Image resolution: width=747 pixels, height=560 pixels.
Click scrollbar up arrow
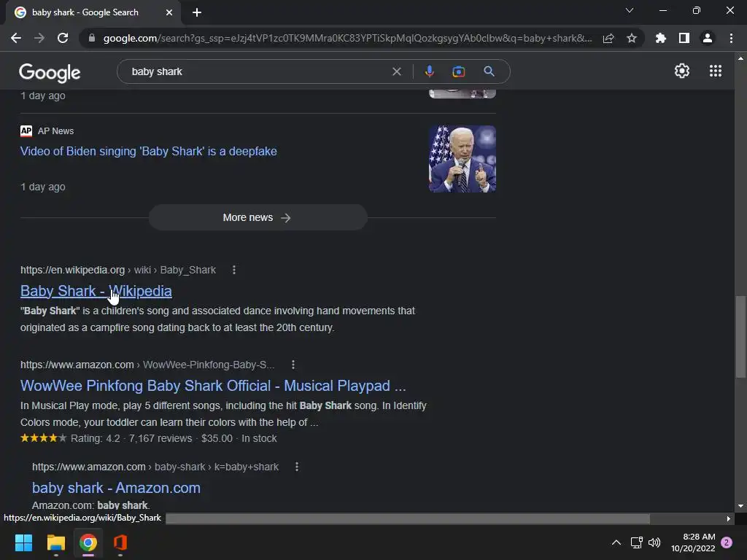pyautogui.click(x=740, y=58)
